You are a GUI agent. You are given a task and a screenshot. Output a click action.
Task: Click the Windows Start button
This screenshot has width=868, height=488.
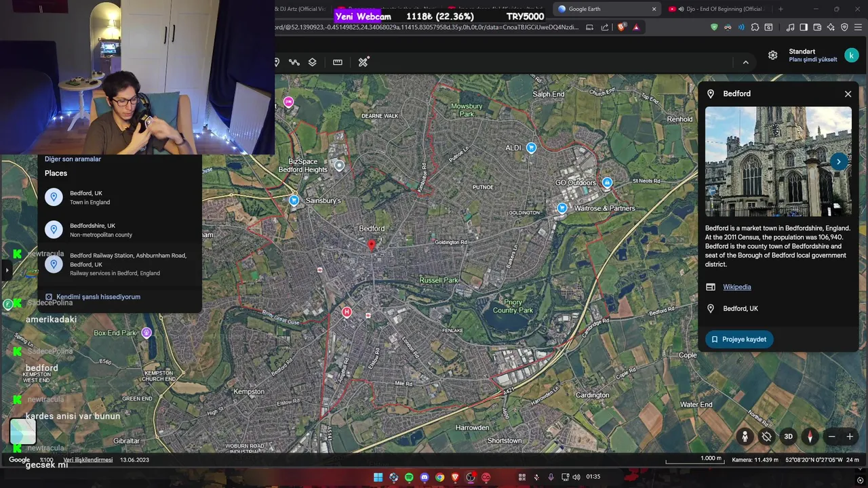click(x=378, y=478)
